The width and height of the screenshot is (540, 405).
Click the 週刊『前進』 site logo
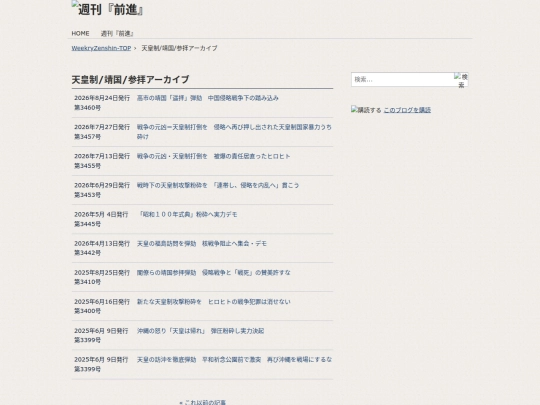107,9
